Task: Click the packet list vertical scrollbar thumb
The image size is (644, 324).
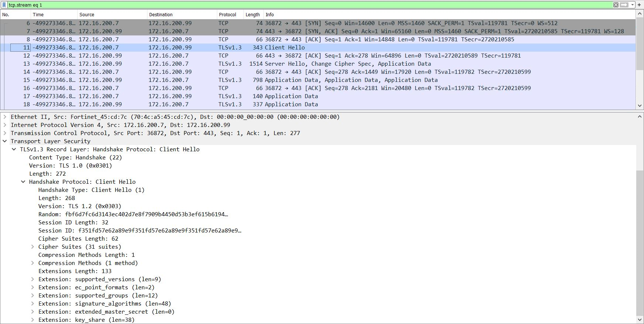Action: click(640, 44)
